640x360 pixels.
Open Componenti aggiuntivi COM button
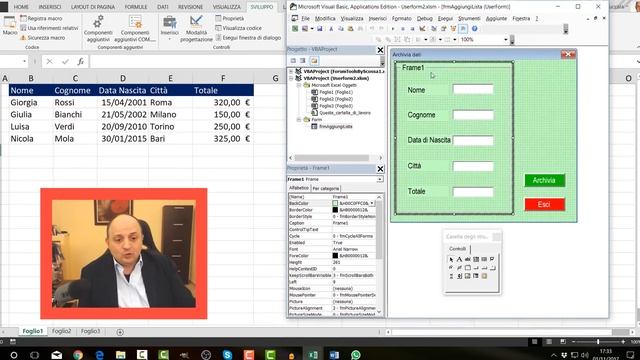click(x=135, y=29)
